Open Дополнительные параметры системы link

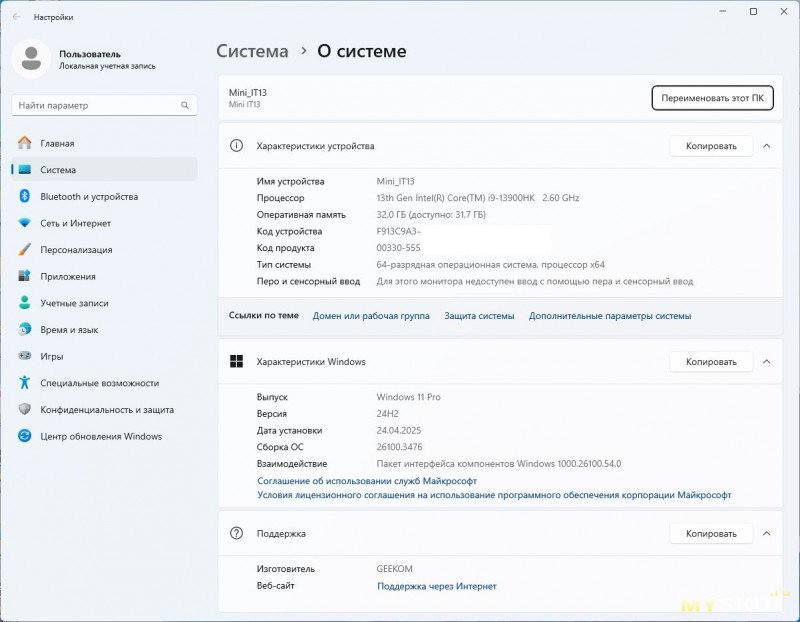pyautogui.click(x=610, y=316)
